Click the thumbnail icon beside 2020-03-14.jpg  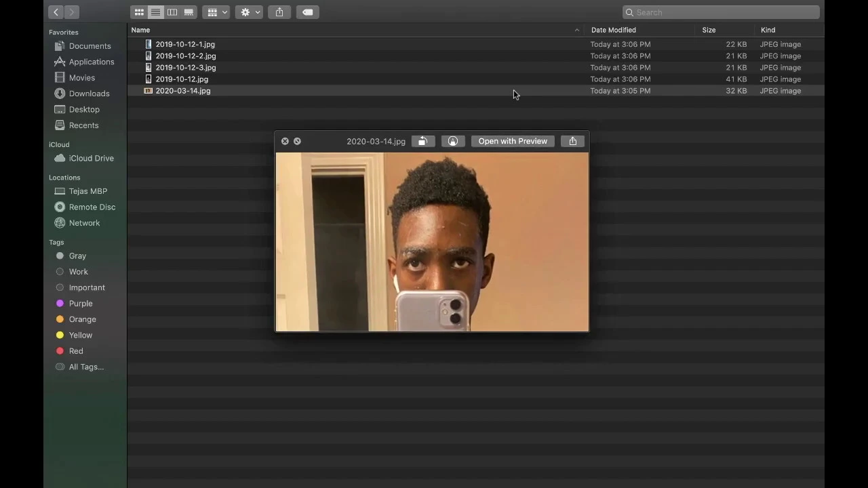point(149,90)
